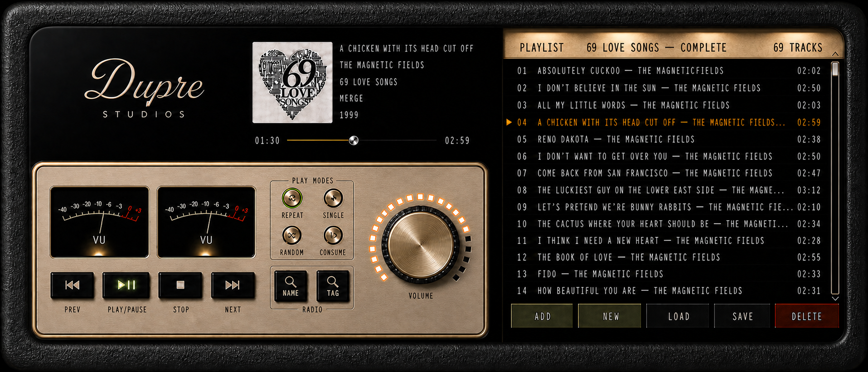Screen dimensions: 868x372
Task: Click the playlist scroll up arrow
Action: (835, 54)
